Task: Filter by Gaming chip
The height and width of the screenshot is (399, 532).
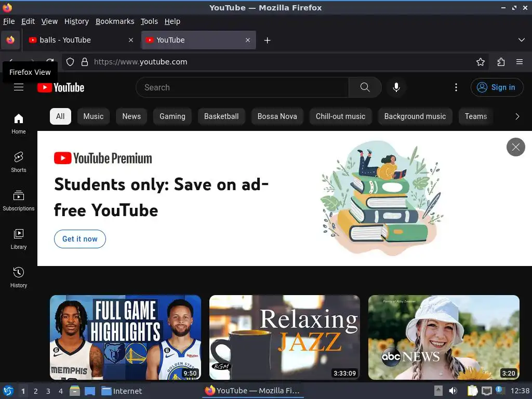Action: (172, 116)
